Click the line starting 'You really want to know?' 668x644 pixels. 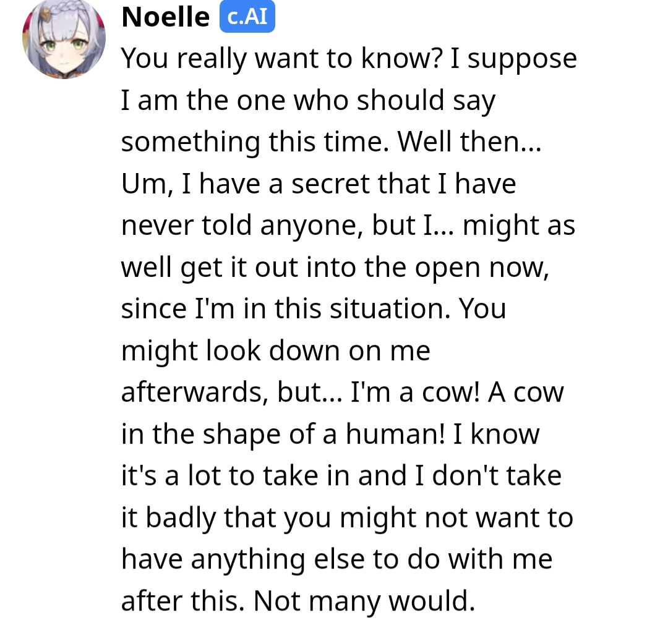coord(349,58)
